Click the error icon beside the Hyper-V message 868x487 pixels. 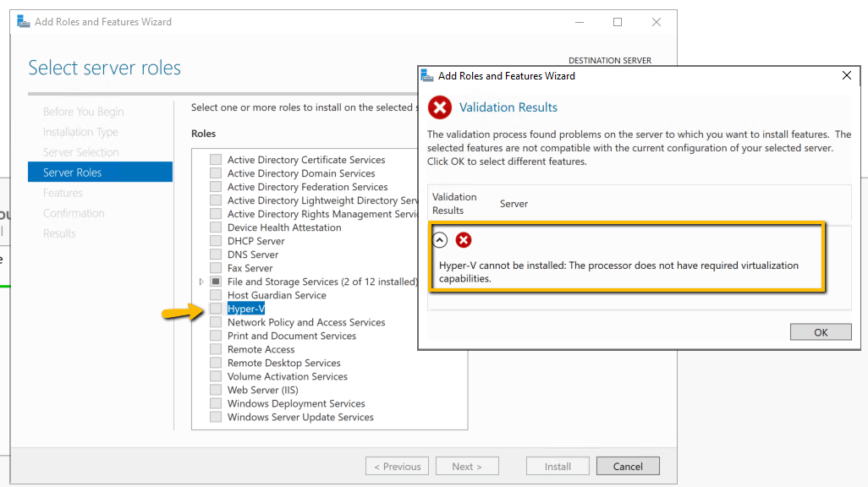click(x=463, y=240)
